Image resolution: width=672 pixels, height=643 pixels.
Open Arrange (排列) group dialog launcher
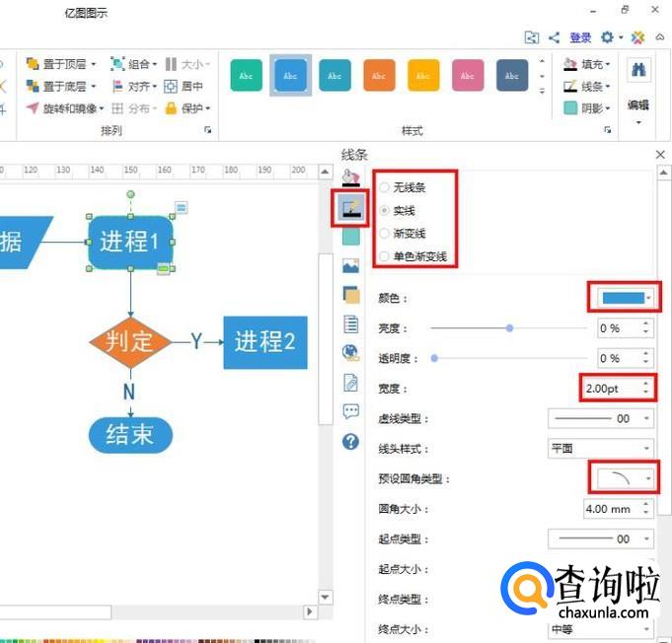(x=208, y=130)
